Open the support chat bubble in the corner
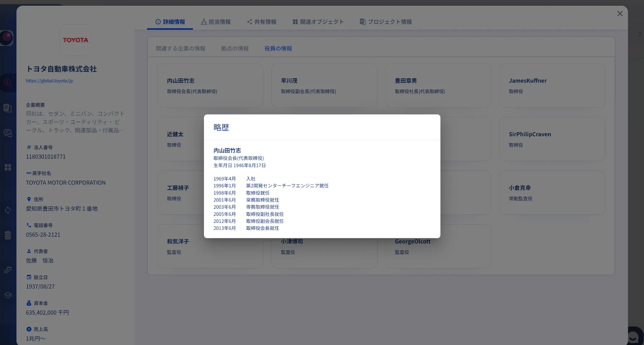 click(x=634, y=336)
